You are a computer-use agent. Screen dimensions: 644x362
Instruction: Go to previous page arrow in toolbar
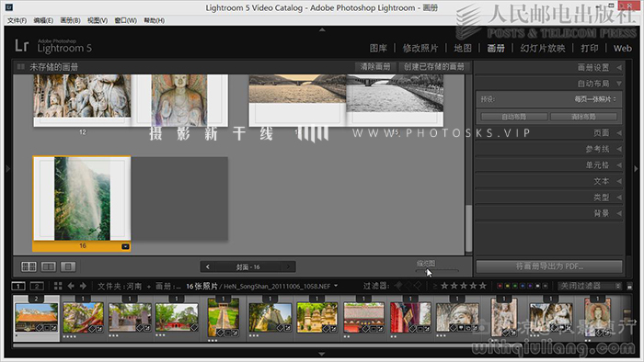coord(208,266)
